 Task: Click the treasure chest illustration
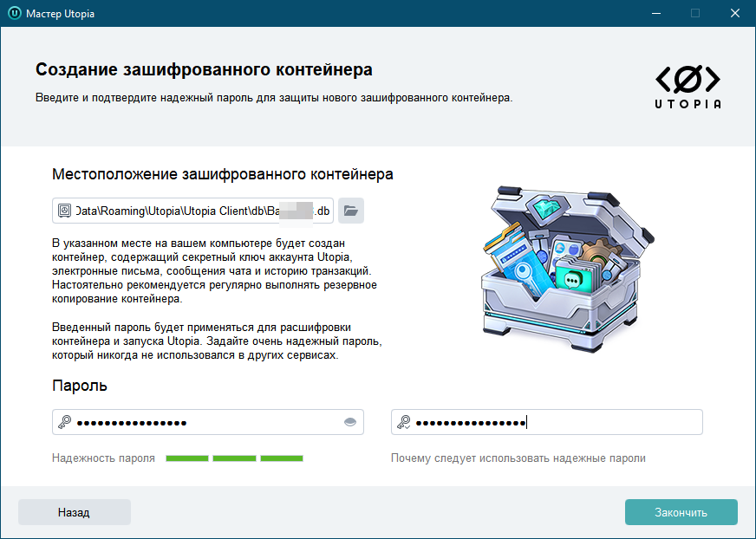pos(568,268)
